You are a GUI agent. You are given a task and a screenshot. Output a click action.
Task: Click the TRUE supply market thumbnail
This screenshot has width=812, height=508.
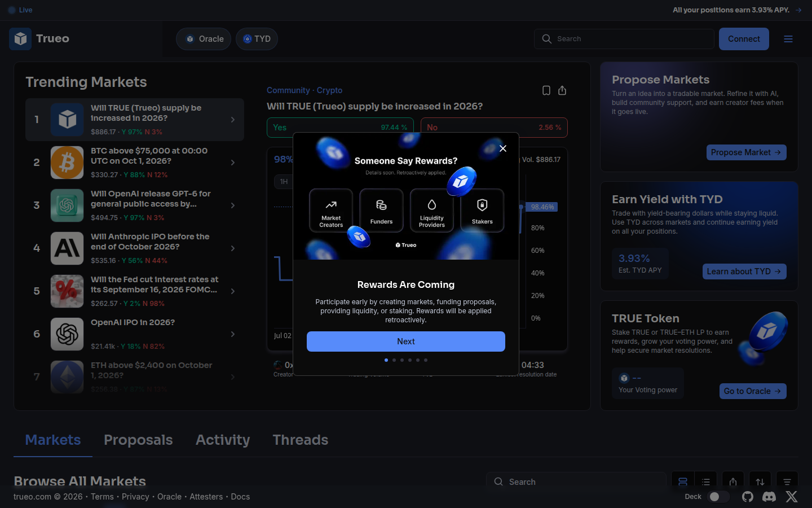(x=67, y=120)
